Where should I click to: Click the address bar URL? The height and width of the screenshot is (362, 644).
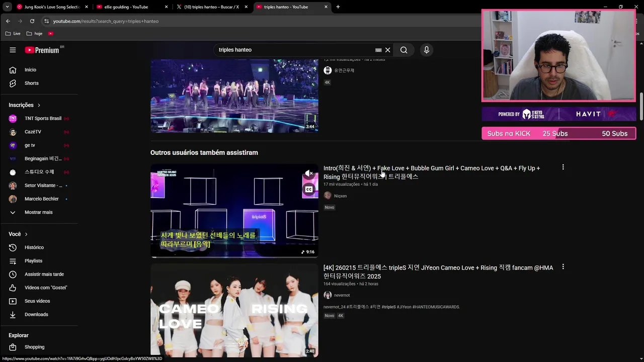pos(106,21)
